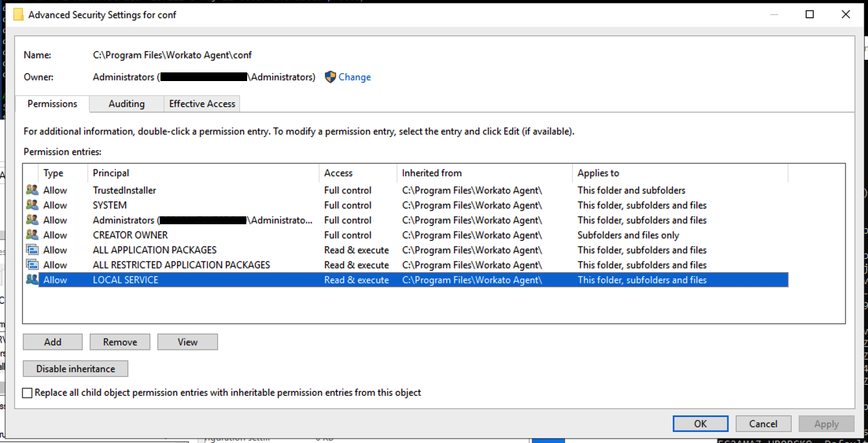
Task: Click the Cancel button
Action: (763, 423)
